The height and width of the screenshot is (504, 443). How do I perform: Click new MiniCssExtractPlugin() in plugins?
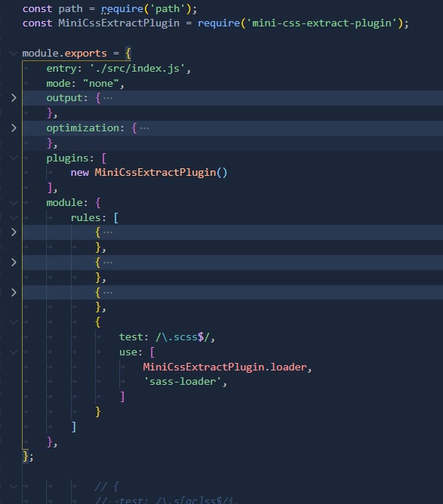[x=149, y=173]
